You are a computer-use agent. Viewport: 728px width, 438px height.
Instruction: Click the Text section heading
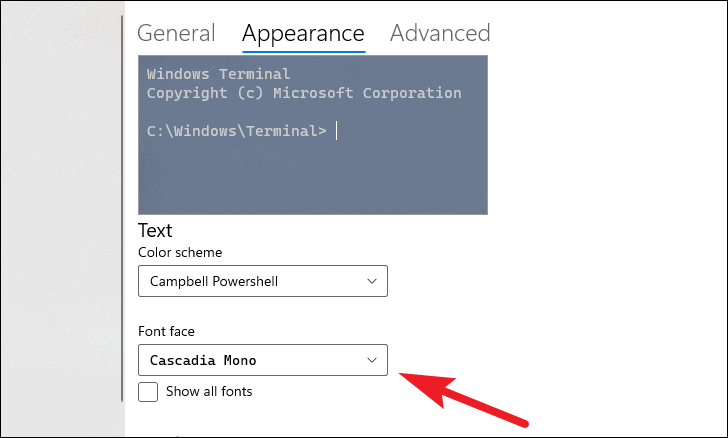point(155,231)
